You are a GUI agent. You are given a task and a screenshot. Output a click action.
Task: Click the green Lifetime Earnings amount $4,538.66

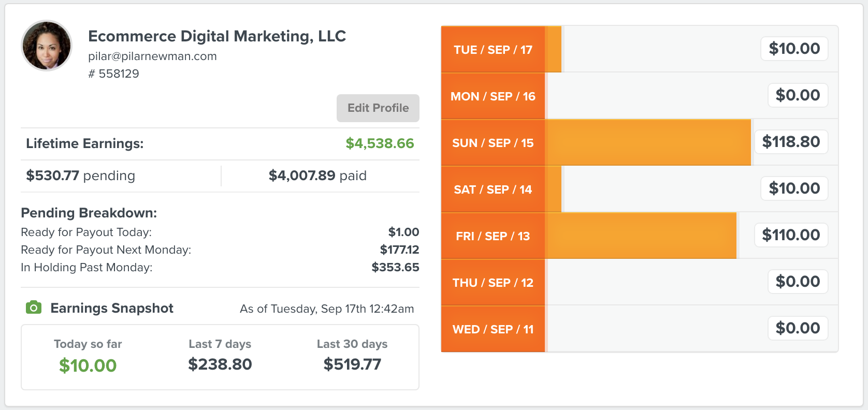[380, 143]
